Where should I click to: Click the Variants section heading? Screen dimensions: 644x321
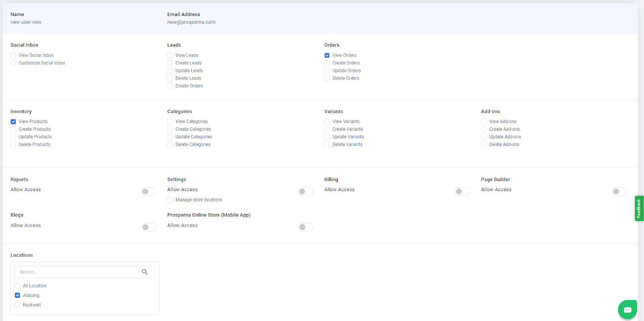(334, 111)
